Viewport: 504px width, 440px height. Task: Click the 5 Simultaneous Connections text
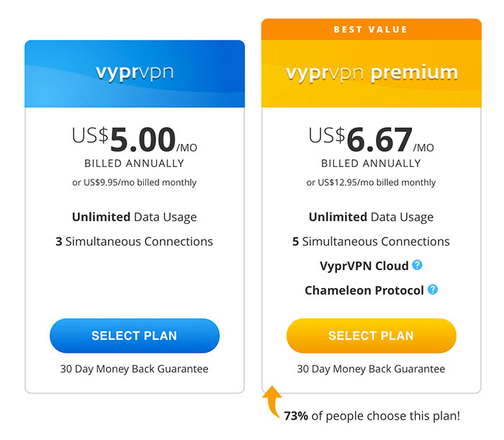tap(372, 241)
